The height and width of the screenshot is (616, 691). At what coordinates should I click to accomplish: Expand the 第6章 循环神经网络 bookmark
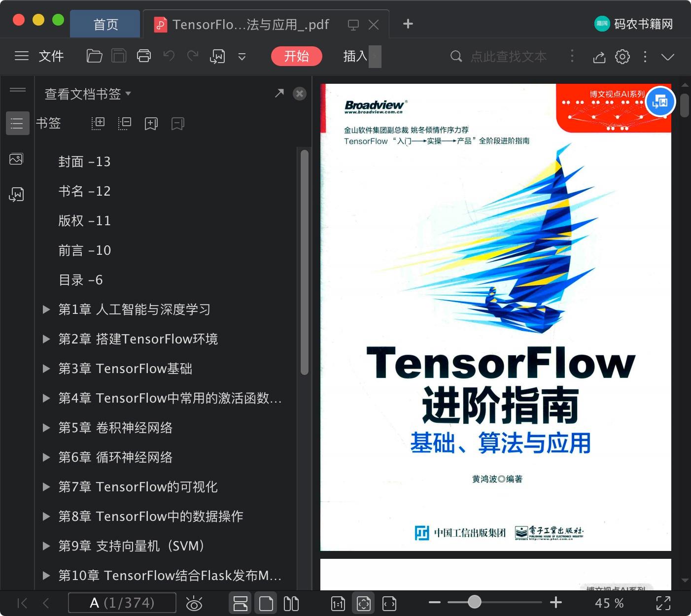(46, 457)
